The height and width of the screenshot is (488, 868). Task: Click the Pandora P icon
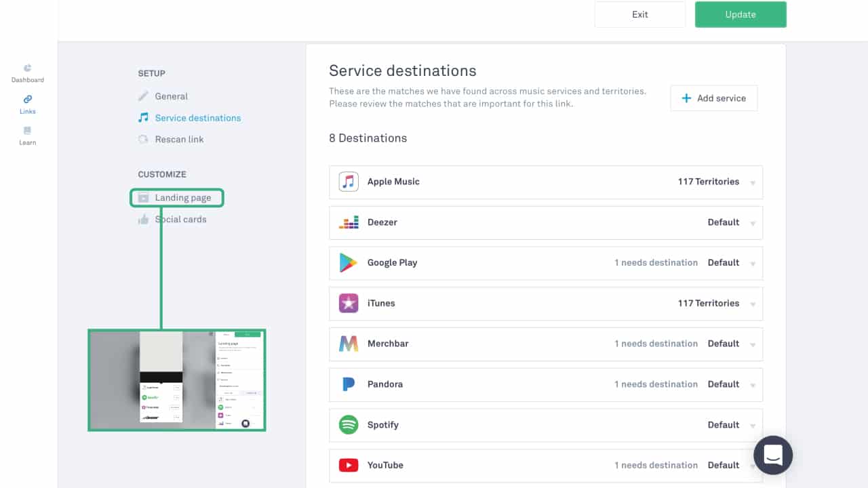[x=349, y=384]
